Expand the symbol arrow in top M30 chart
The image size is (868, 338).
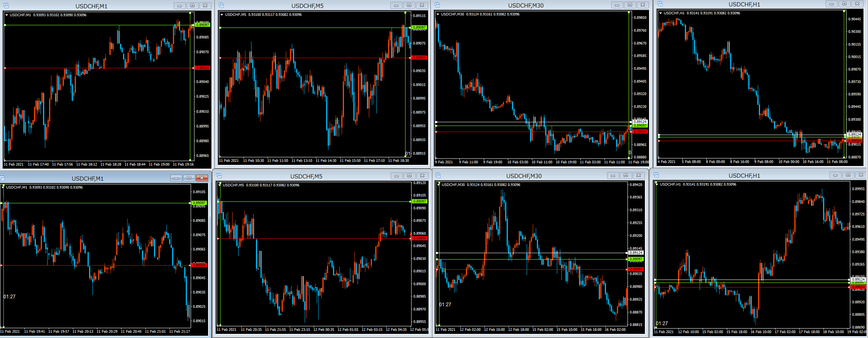click(438, 14)
